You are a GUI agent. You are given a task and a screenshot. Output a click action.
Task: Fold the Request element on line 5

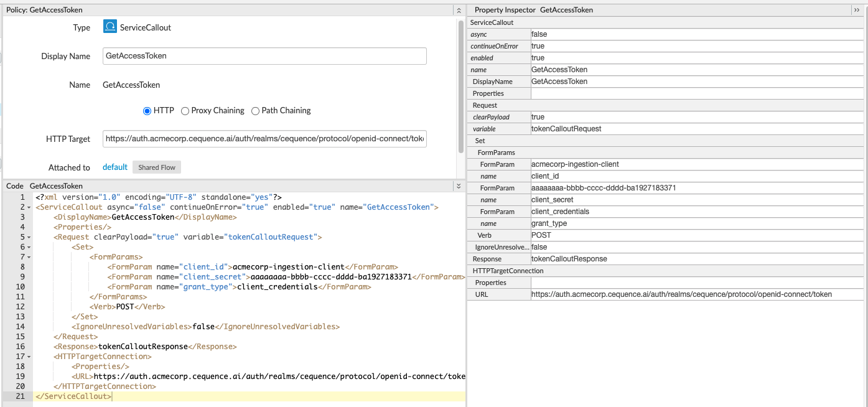(29, 237)
